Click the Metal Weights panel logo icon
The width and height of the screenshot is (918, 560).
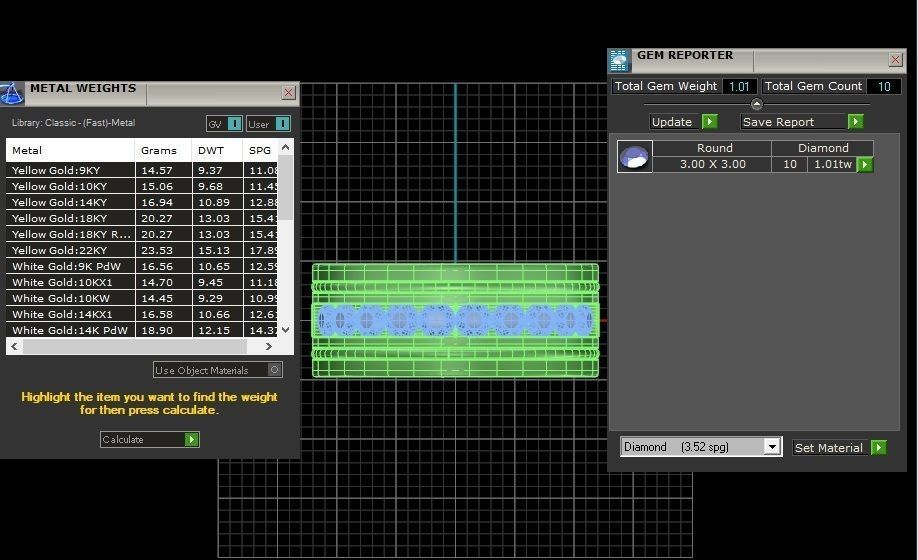[12, 93]
